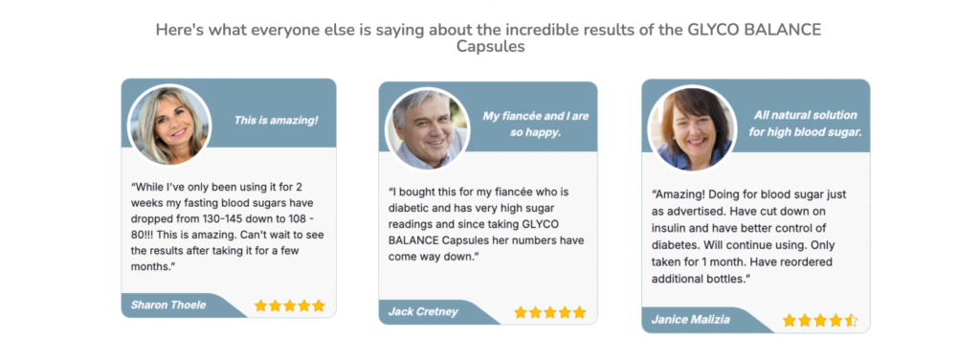Click the last star in Jack Cretney's rating
Viewport: 980px width, 364px height.
(579, 312)
